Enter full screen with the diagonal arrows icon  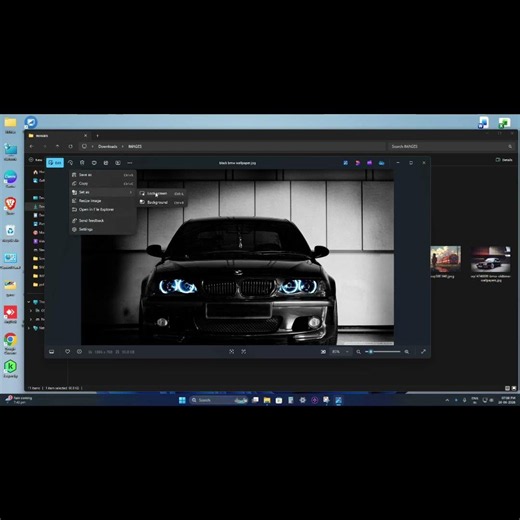[423, 352]
